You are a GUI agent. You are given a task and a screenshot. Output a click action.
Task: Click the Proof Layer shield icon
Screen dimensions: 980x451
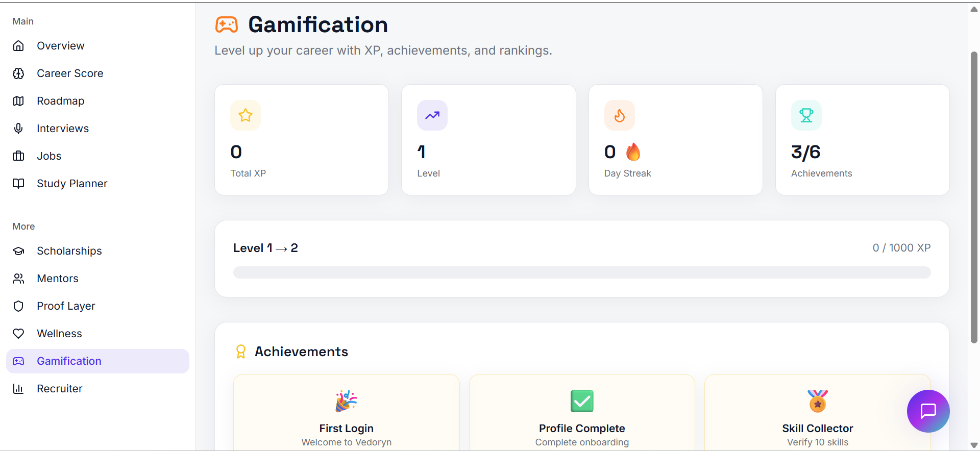click(x=18, y=306)
